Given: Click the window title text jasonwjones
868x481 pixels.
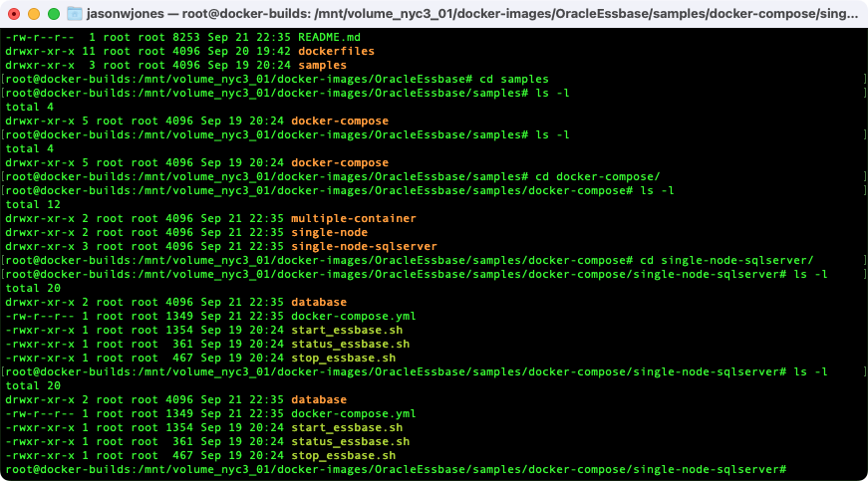Looking at the screenshot, I should (126, 13).
